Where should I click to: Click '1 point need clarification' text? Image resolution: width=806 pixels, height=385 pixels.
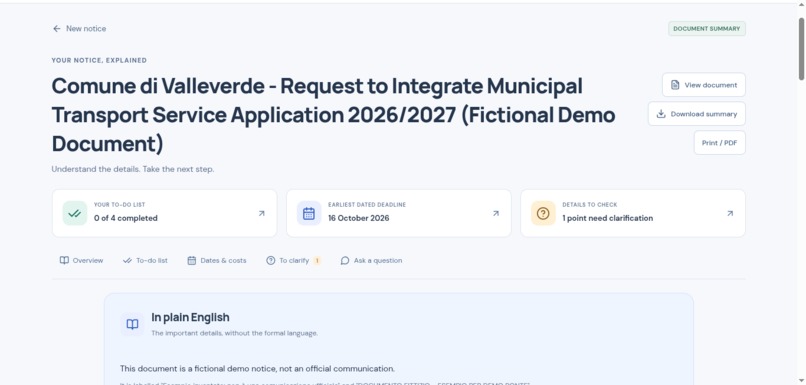point(608,218)
